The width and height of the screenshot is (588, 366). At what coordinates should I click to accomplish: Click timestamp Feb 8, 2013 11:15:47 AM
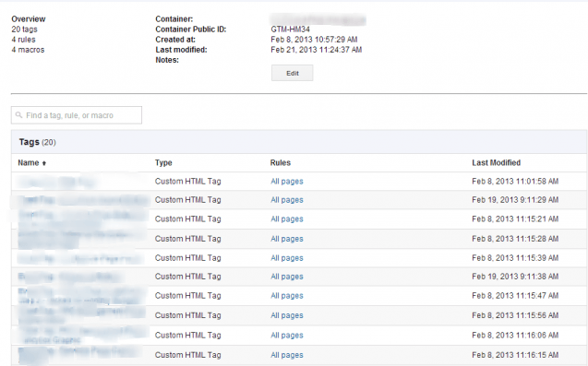(515, 296)
